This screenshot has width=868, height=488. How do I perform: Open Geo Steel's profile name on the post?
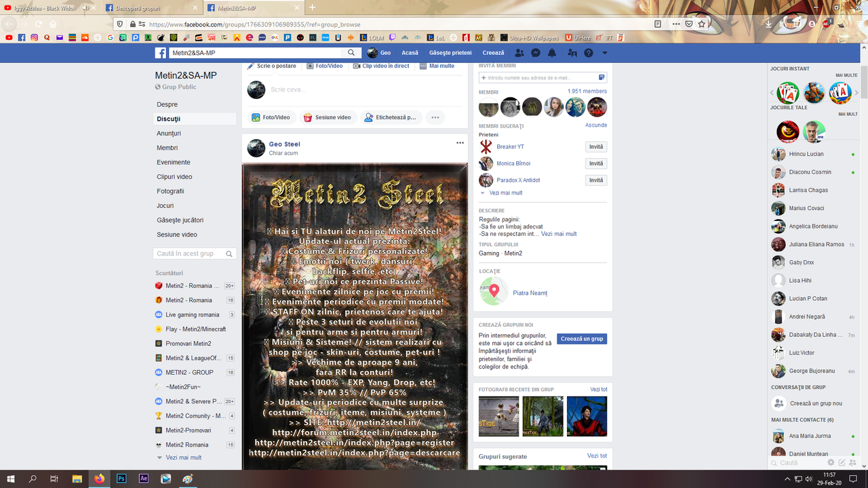tap(284, 144)
